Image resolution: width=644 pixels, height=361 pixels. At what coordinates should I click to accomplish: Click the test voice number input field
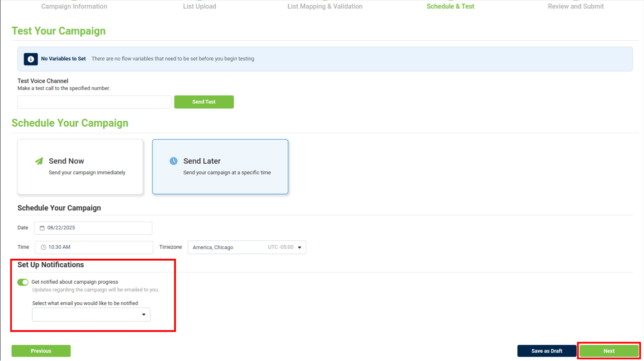(94, 102)
